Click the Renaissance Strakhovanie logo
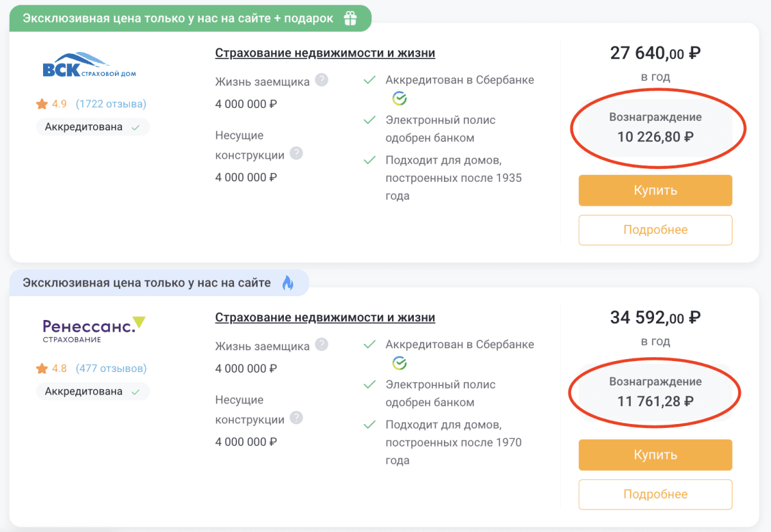Screen dimensions: 771x532 pyautogui.click(x=94, y=329)
